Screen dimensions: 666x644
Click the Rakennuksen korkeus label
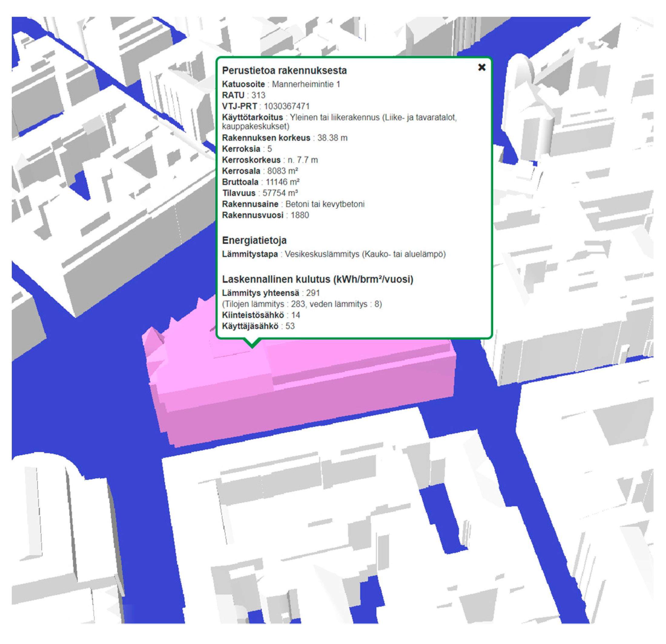tap(266, 138)
